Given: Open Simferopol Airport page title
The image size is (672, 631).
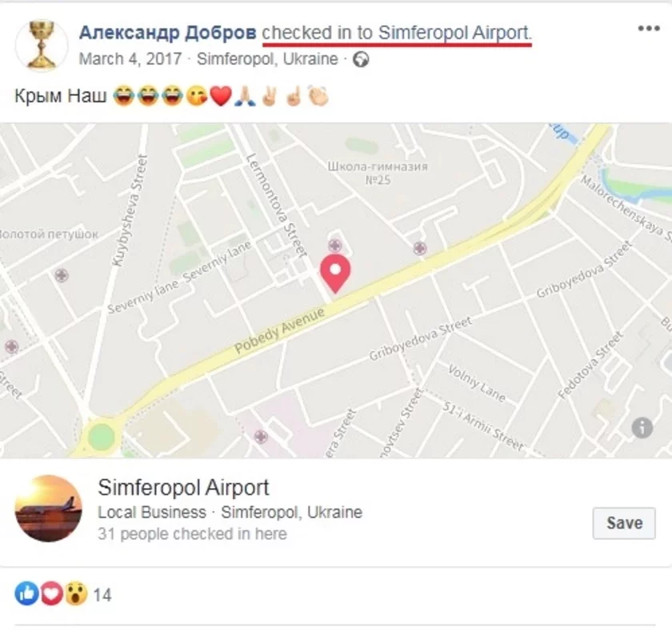Looking at the screenshot, I should [x=183, y=488].
